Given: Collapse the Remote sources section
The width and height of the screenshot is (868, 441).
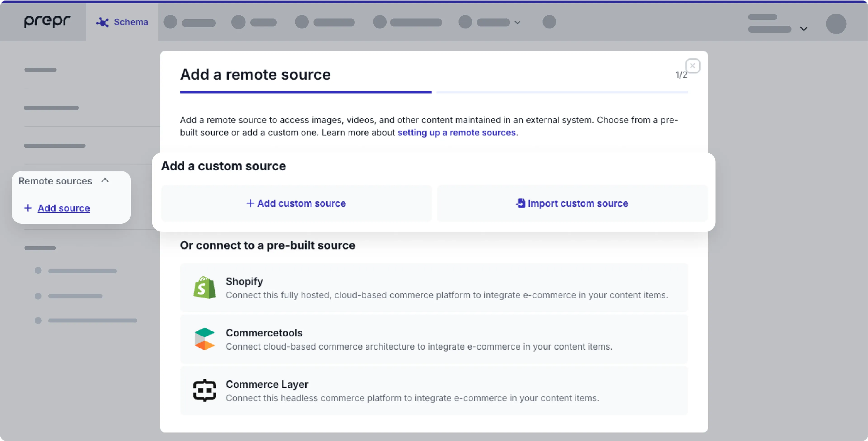Looking at the screenshot, I should point(105,180).
